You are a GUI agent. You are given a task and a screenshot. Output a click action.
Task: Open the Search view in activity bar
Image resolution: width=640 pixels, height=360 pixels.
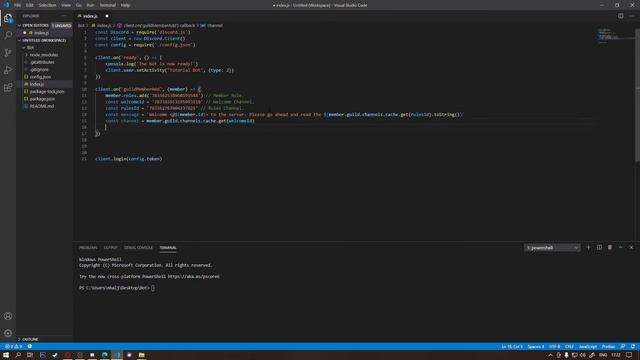click(x=8, y=35)
